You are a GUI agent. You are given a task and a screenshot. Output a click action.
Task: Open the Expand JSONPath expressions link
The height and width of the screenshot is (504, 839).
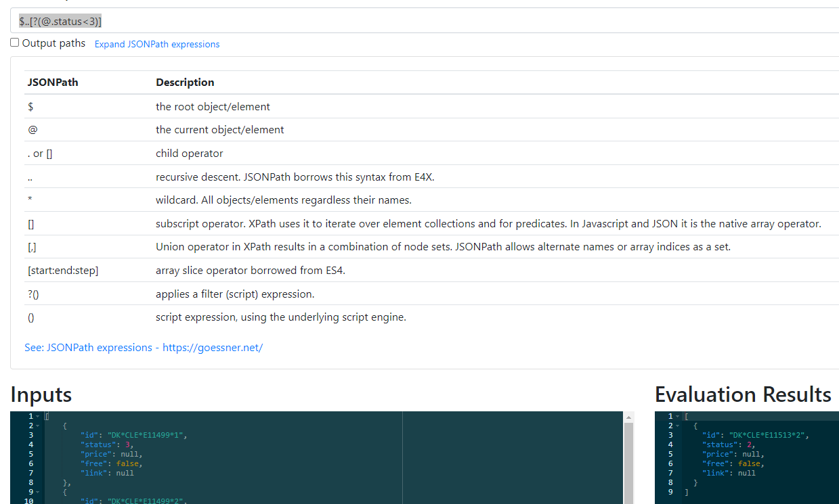pos(157,43)
